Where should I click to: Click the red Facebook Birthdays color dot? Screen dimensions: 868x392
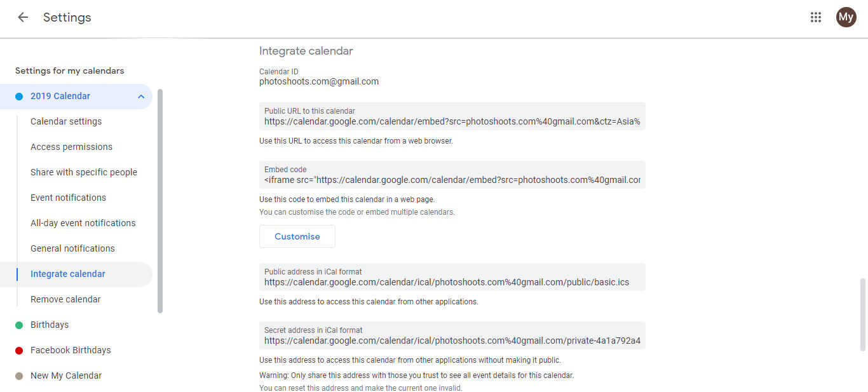[19, 351]
